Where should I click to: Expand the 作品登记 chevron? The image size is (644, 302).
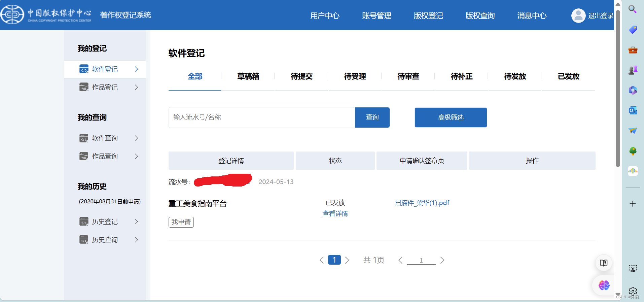136,87
